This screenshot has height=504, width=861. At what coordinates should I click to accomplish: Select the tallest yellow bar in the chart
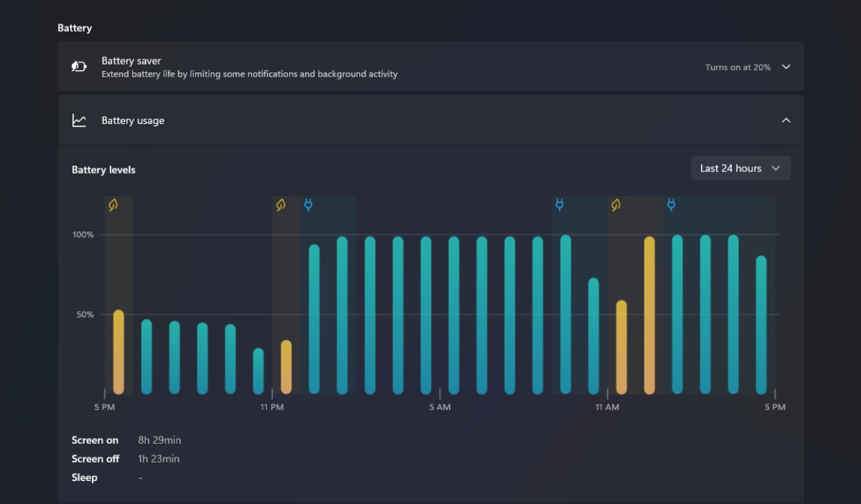[649, 315]
